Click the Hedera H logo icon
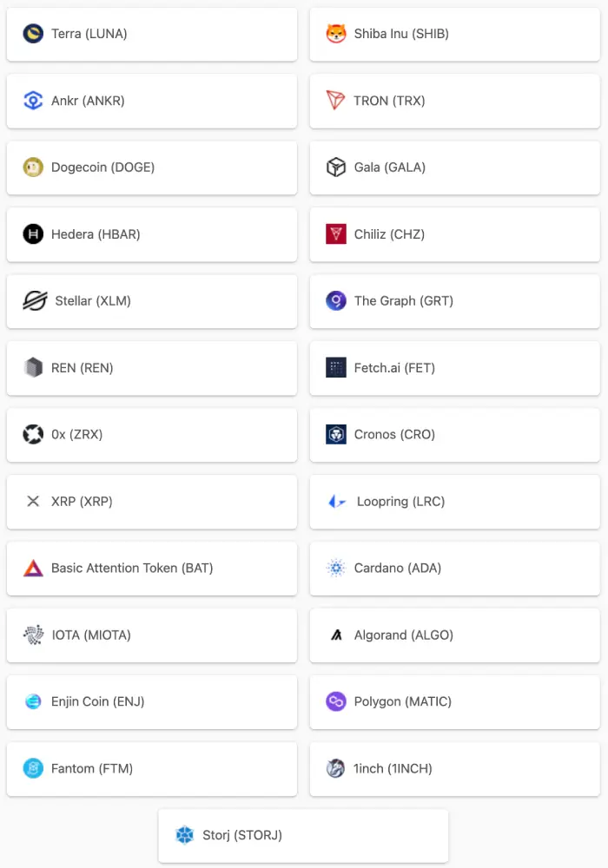This screenshot has height=868, width=608. tap(33, 234)
